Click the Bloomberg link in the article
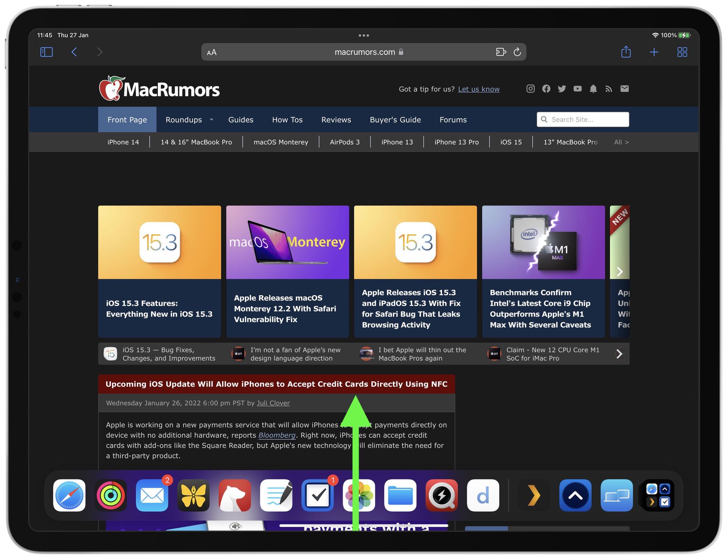The image size is (728, 560). pos(277,435)
